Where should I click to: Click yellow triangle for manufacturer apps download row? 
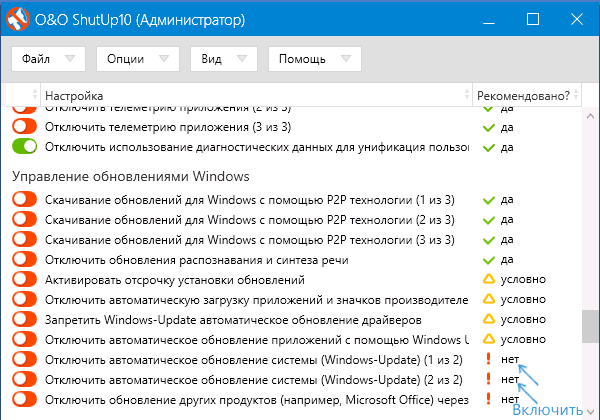point(489,299)
